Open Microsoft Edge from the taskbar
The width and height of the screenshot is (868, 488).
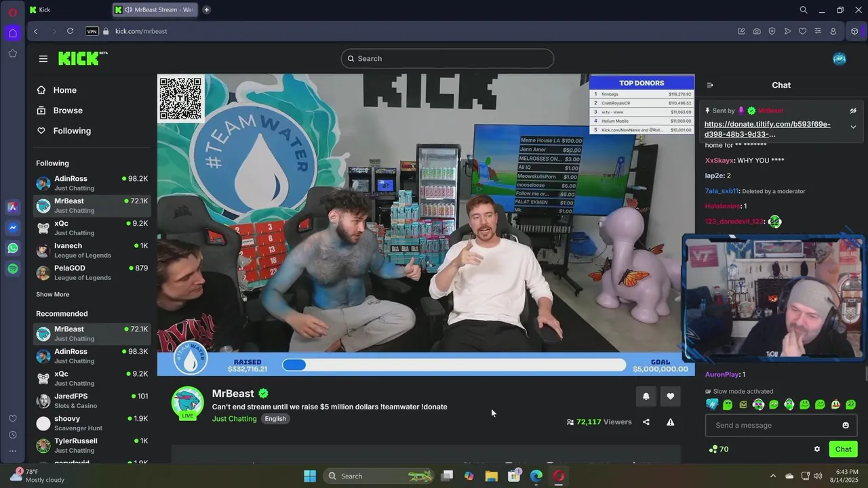tap(536, 476)
